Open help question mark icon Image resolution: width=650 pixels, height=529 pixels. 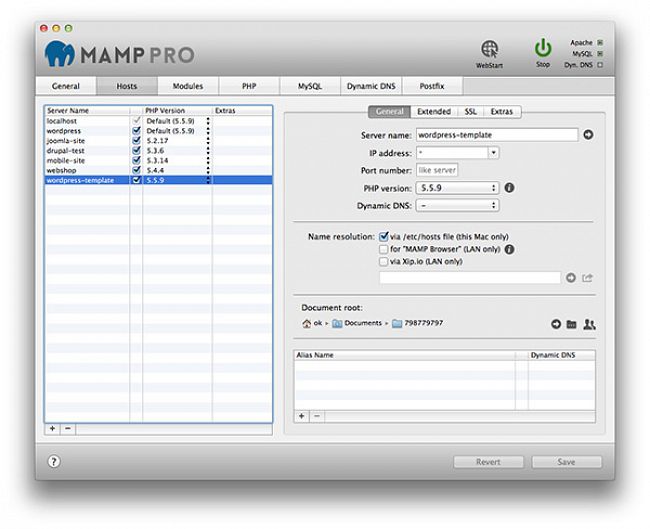tap(54, 461)
